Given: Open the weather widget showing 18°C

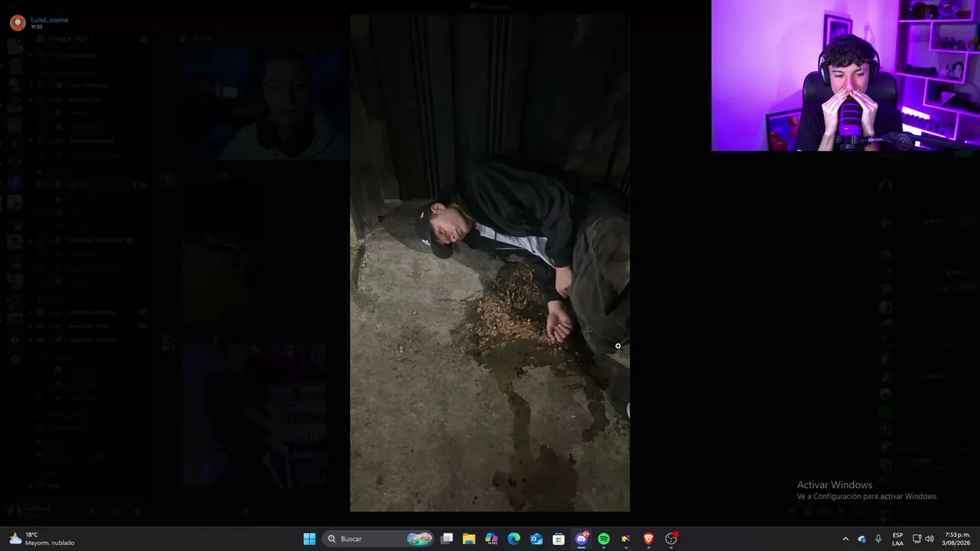Looking at the screenshot, I should pyautogui.click(x=42, y=539).
